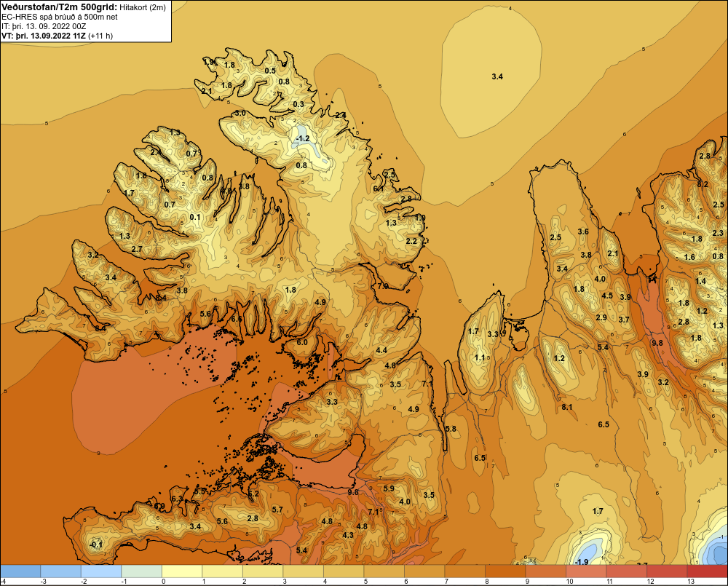This screenshot has width=728, height=586.
Task: Pick the legend color band between 8 and 9
Action: [505, 571]
